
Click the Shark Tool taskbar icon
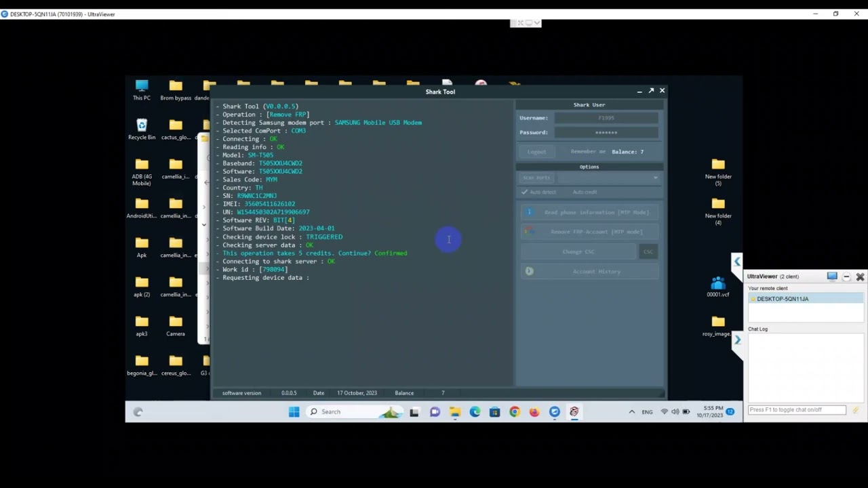[x=574, y=411]
